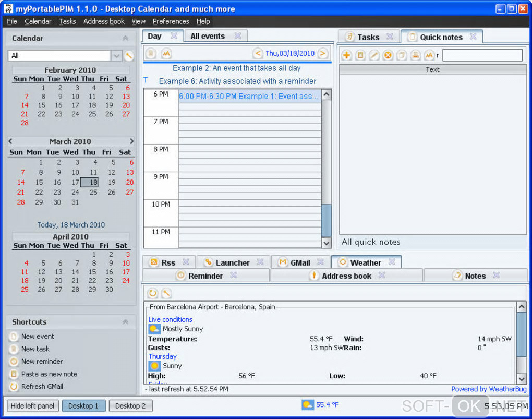Go to previous month from March 2010

tap(10, 141)
